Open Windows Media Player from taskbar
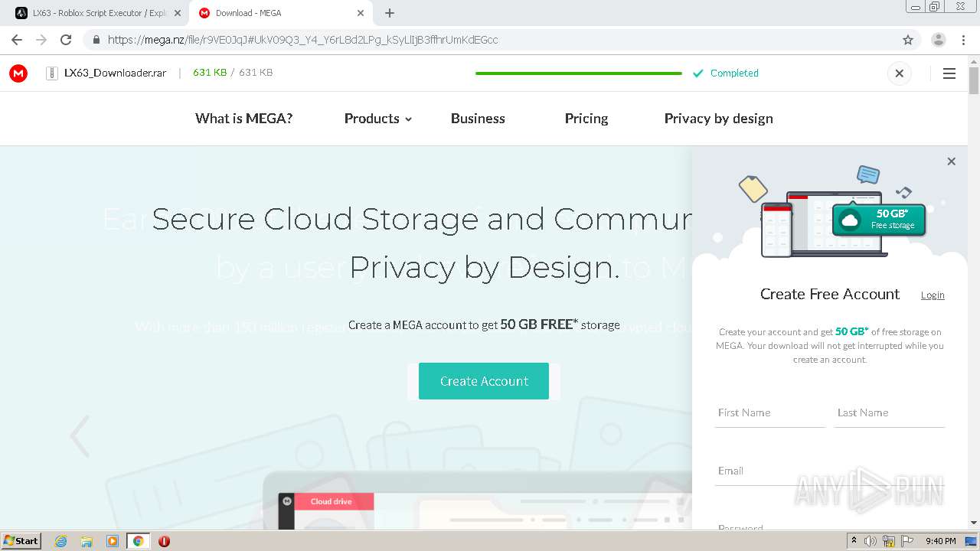 (113, 541)
